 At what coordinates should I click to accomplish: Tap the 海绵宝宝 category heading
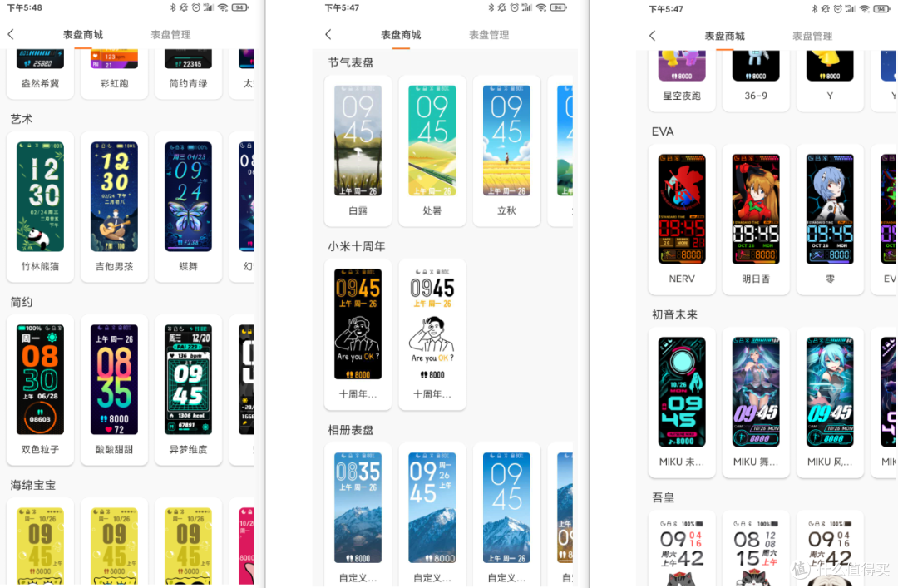coord(33,486)
